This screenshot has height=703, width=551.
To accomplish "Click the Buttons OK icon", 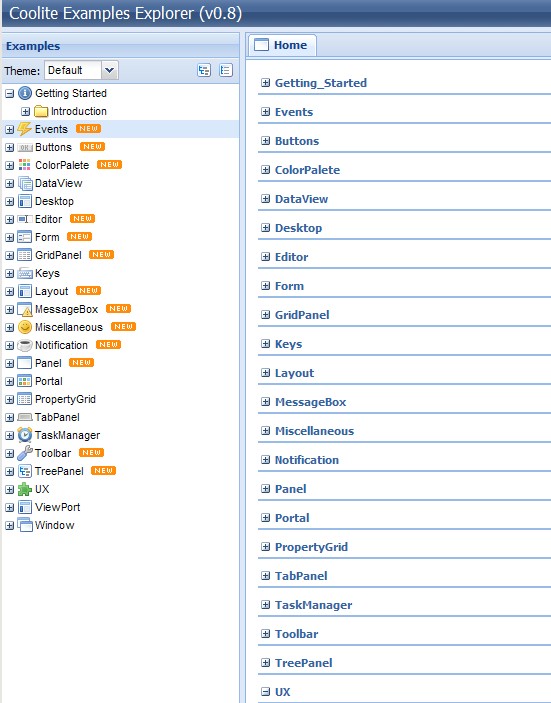I will [25, 148].
